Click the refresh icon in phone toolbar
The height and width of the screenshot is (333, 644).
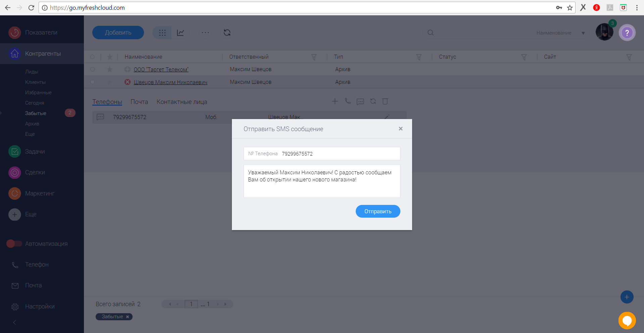tap(373, 101)
